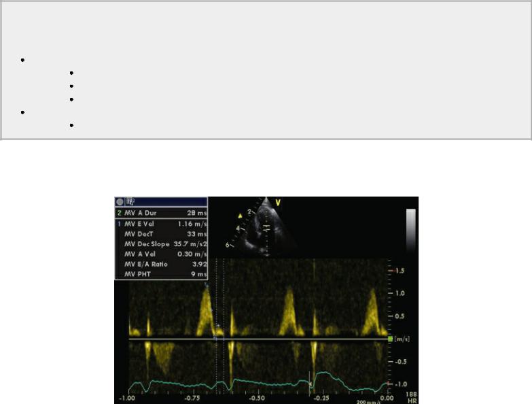
Task: Select the MV A Vel 0.30 m/s row
Action: tap(162, 254)
